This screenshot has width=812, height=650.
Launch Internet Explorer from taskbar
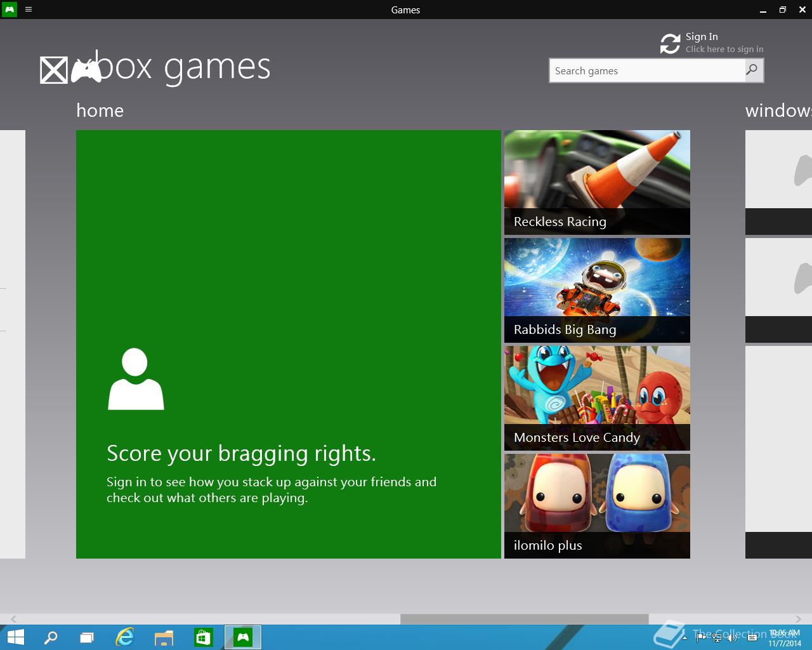pyautogui.click(x=125, y=637)
